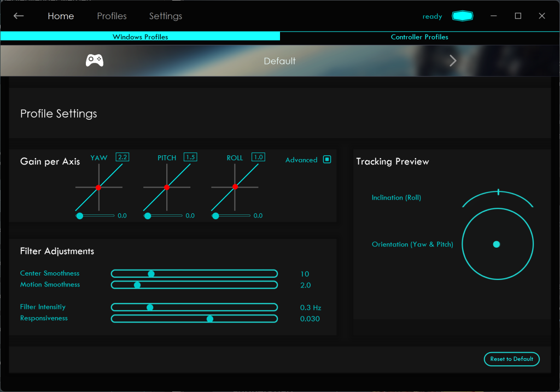Click the red center point on ROLL graph
The image size is (560, 392).
(x=235, y=187)
